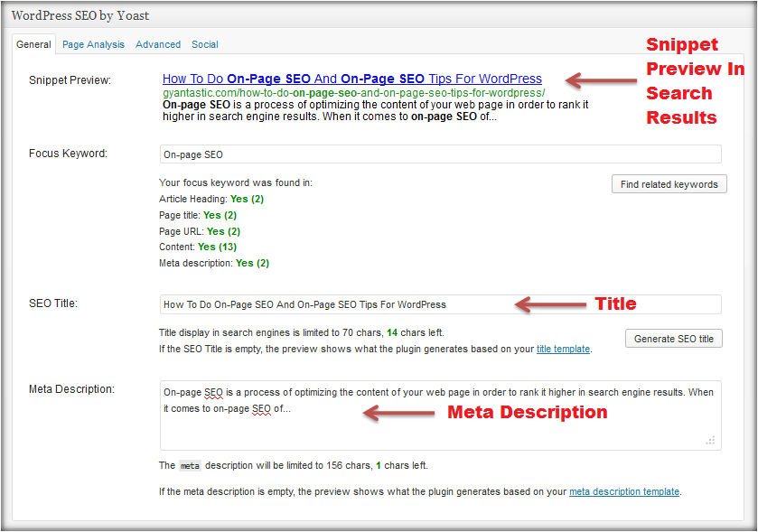This screenshot has height=532, width=758.
Task: Open the Advanced tab
Action: click(x=158, y=44)
